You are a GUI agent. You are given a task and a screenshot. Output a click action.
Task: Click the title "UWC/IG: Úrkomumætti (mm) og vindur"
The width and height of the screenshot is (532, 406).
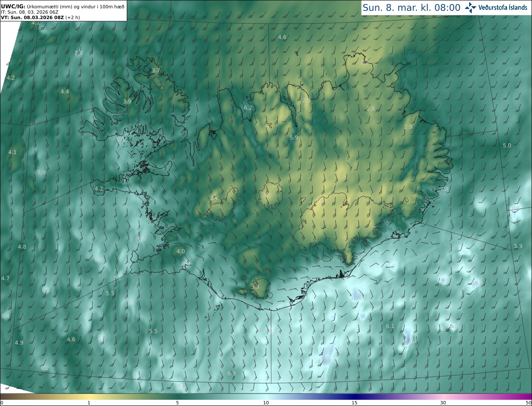pyautogui.click(x=62, y=6)
